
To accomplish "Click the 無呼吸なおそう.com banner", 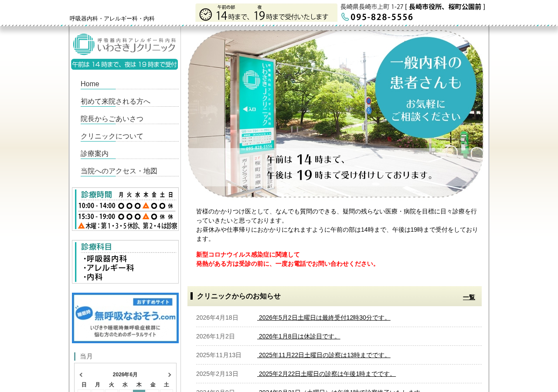I will (x=125, y=318).
